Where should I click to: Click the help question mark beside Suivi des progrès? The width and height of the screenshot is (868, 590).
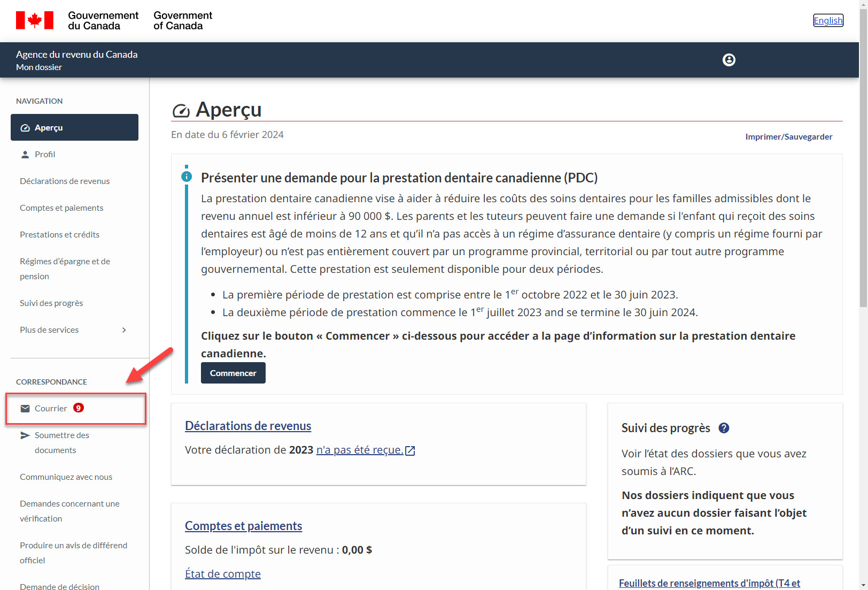(x=724, y=428)
